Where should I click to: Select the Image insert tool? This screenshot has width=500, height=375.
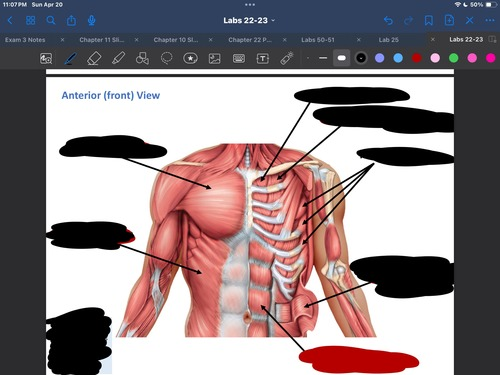pyautogui.click(x=214, y=59)
